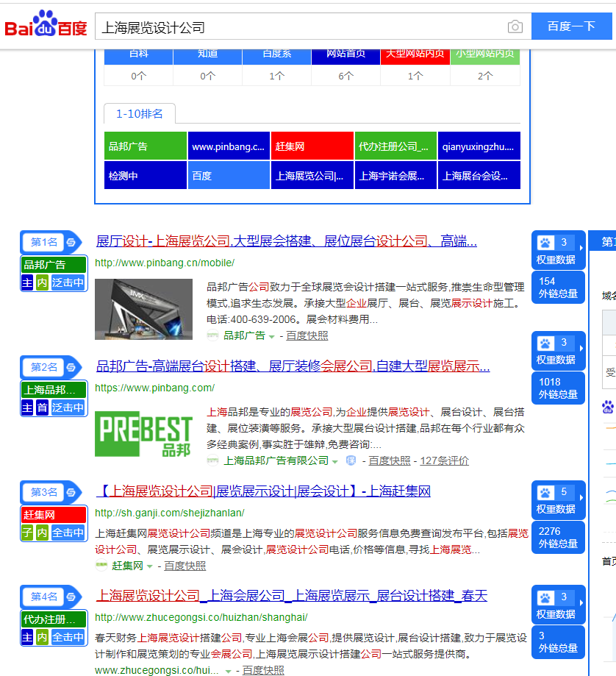616x676 pixels.
Task: Click the 154 外链总量 box
Action: click(558, 288)
